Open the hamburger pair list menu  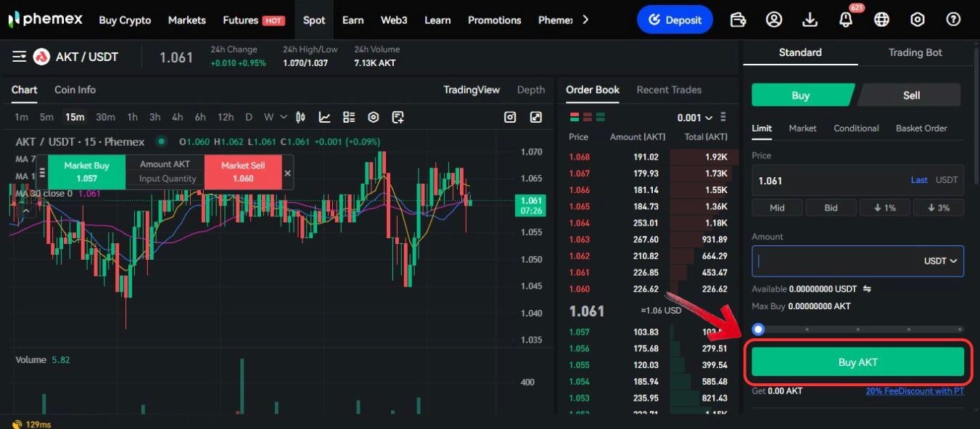tap(20, 57)
